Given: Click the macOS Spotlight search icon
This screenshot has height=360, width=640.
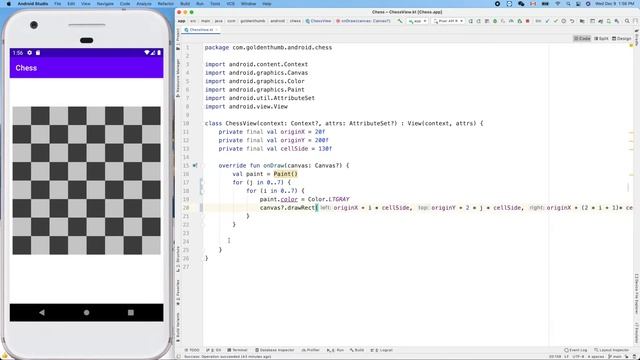Looking at the screenshot, I should (568, 4).
